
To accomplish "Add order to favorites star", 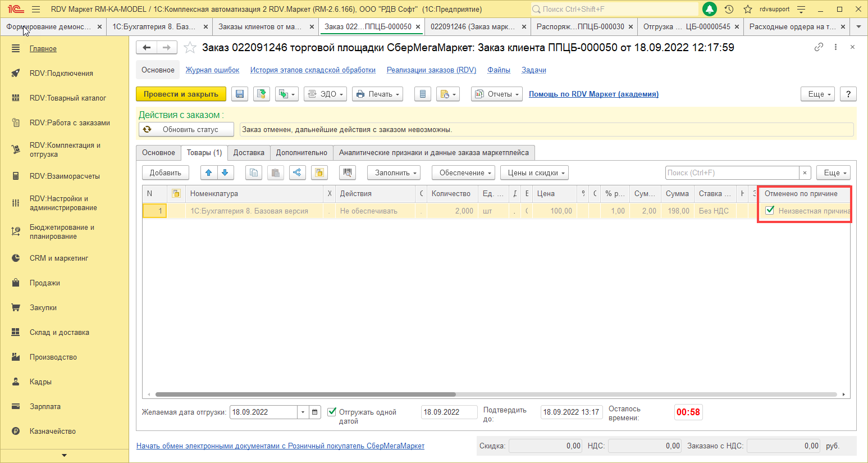I will [190, 48].
